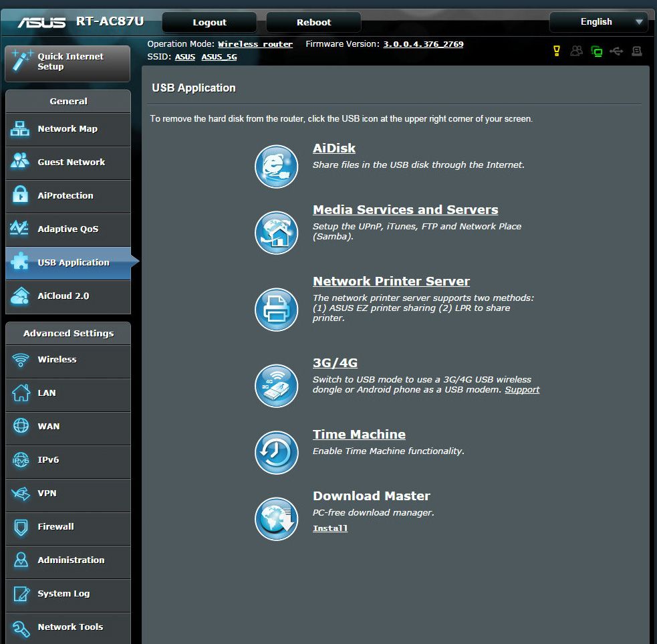
Task: Open Media Services and Servers icon
Action: [276, 232]
